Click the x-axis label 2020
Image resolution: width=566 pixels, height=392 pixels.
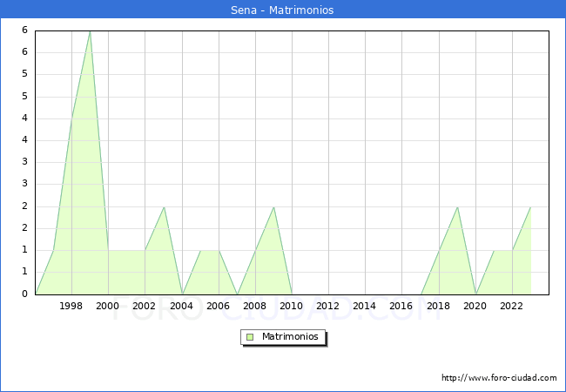click(475, 306)
